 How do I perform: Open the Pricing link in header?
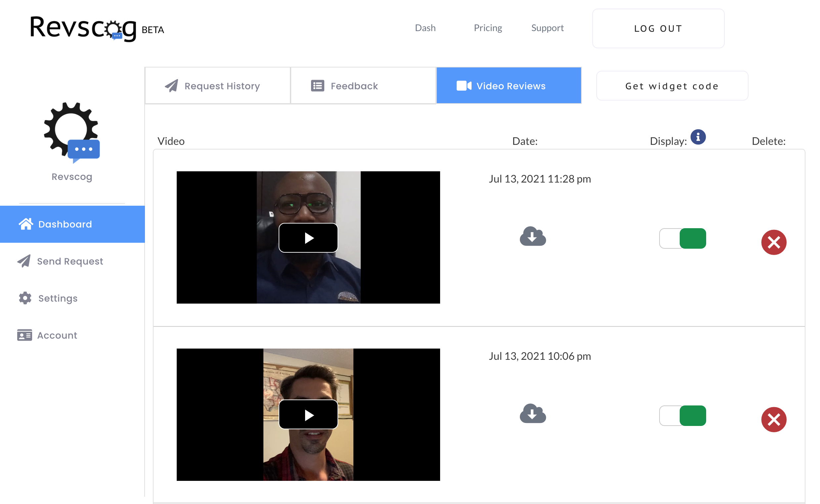(487, 28)
